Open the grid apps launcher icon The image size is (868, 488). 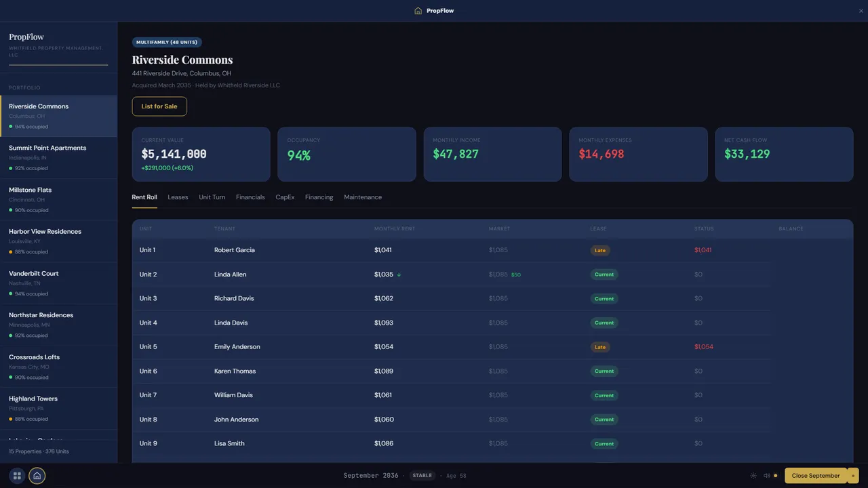pyautogui.click(x=18, y=476)
